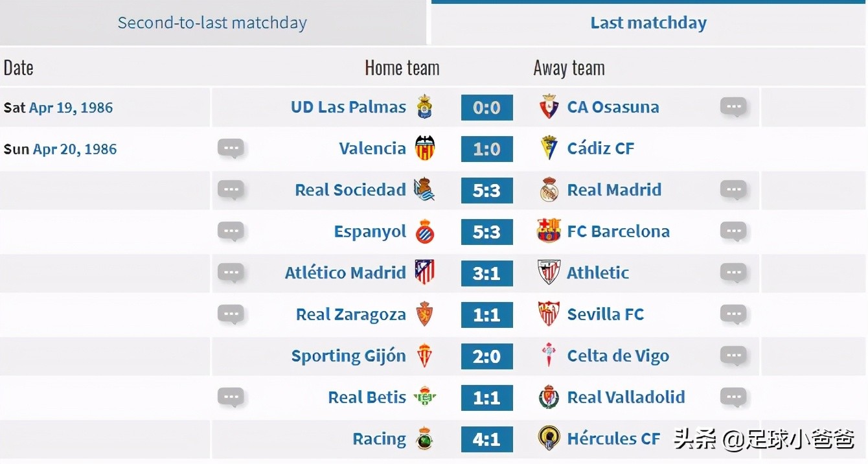The width and height of the screenshot is (868, 464).
Task: Click the Real Sociedad club crest
Action: point(424,190)
